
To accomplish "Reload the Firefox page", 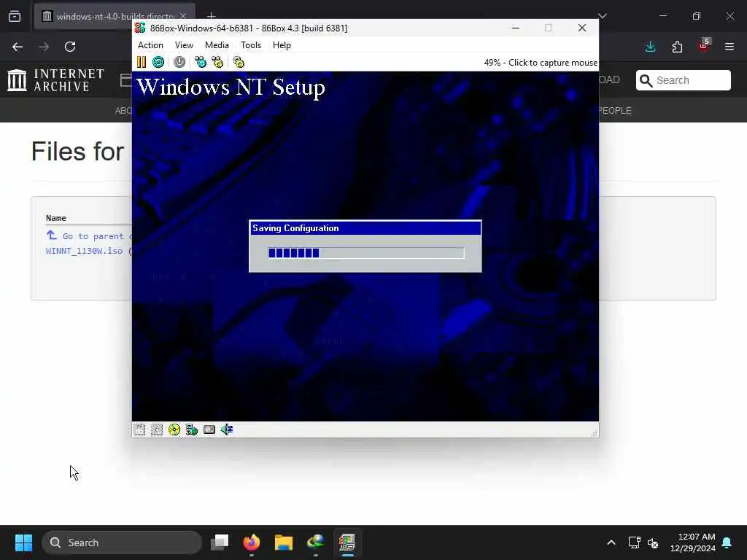I will tap(70, 47).
